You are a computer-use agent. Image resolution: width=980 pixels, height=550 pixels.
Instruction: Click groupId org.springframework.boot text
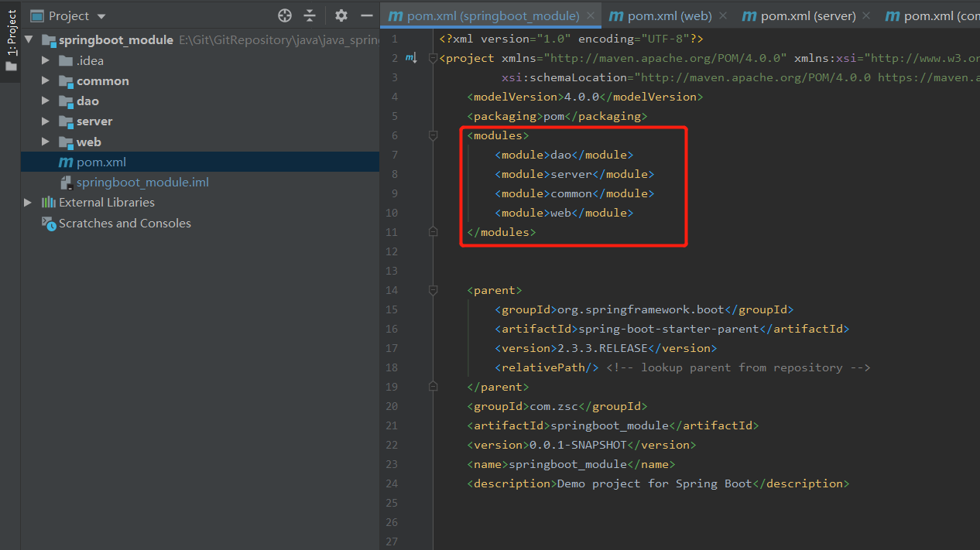[x=644, y=309]
